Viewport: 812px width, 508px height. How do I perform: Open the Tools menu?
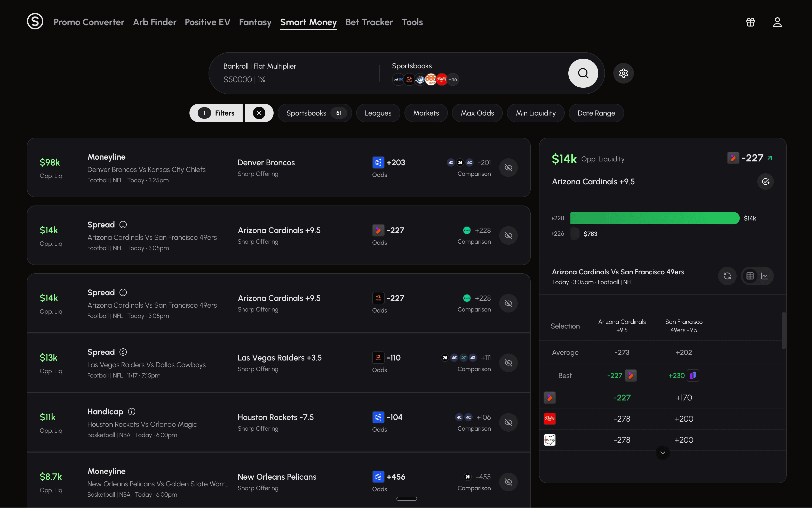coord(412,22)
